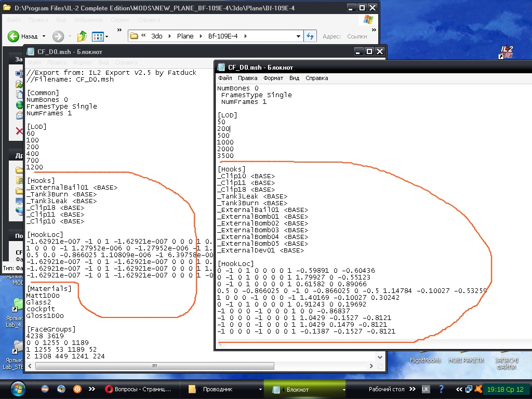Expand the arrow after 3do breadcrumb
This screenshot has width=532, height=399.
point(170,36)
